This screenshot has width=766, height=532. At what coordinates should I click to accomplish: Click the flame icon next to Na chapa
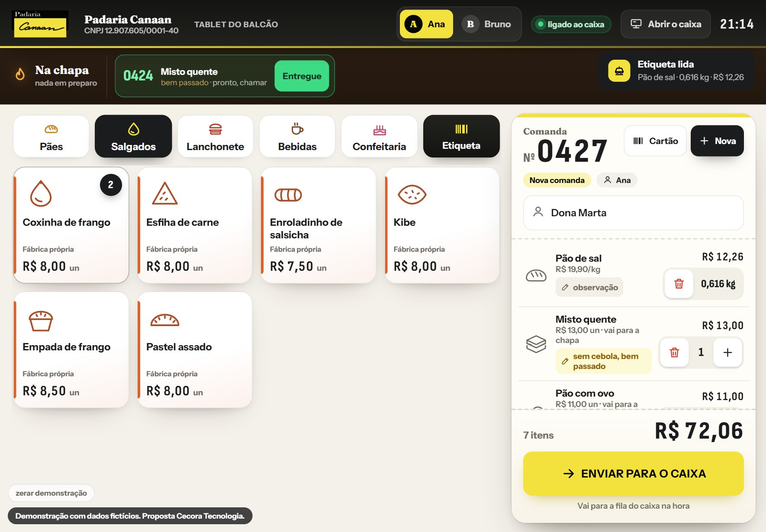click(x=20, y=74)
